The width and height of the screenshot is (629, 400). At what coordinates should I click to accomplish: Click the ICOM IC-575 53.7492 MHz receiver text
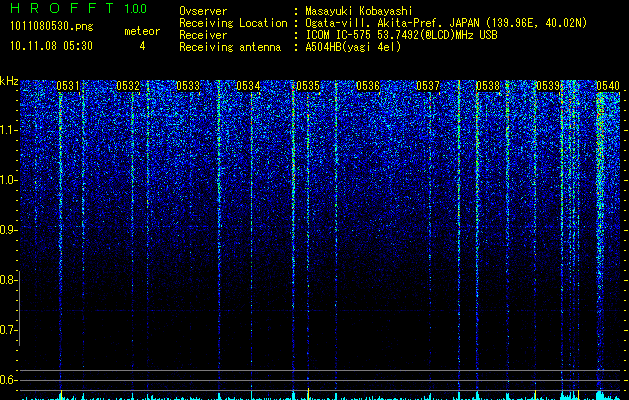[x=401, y=35]
